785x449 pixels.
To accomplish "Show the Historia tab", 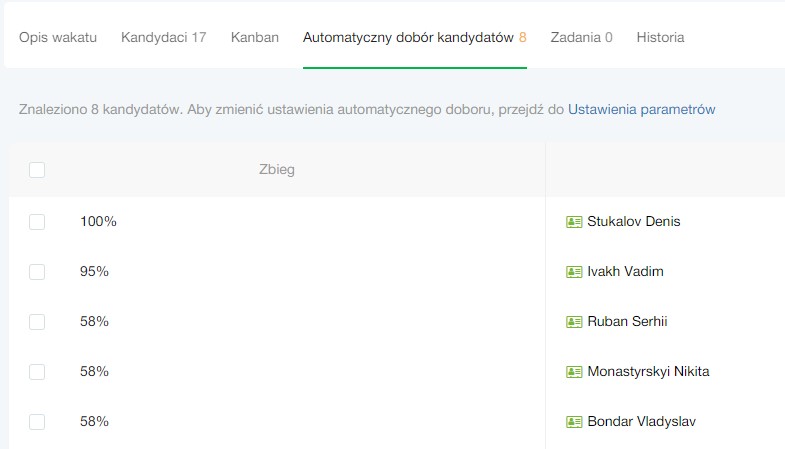I will click(660, 38).
